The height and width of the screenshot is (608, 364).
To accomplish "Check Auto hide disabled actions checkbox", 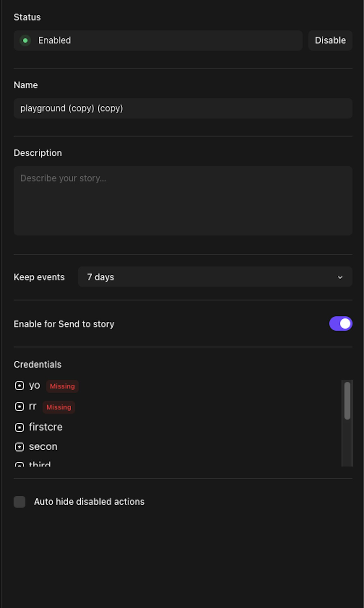I will [20, 502].
